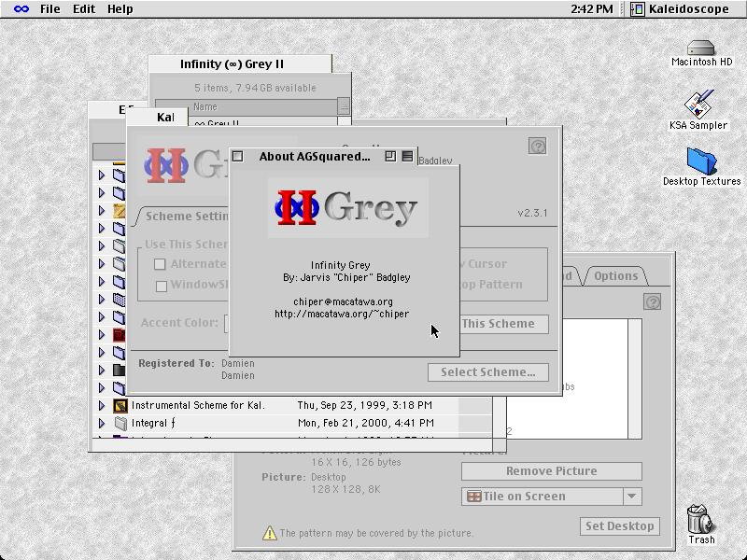This screenshot has height=560, width=747.
Task: Select the red folder icon in list
Action: [120, 335]
